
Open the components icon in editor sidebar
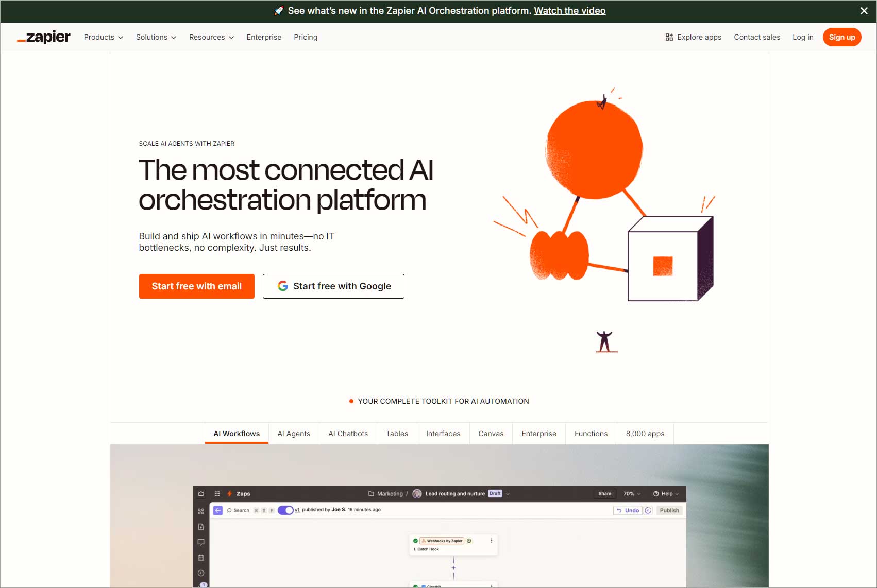201,511
